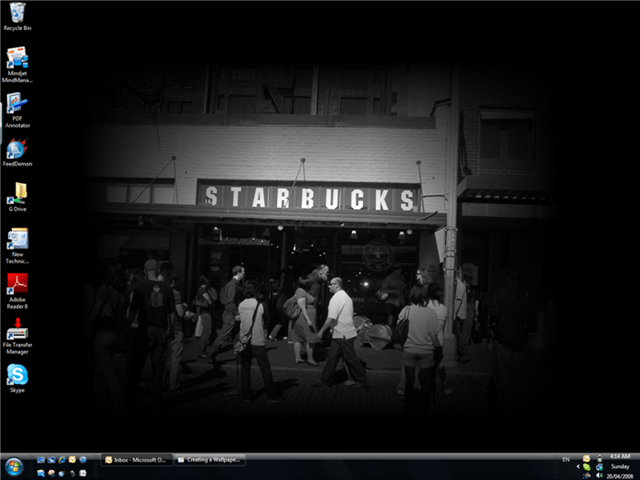This screenshot has width=640, height=480.
Task: Click the battery power tray icon
Action: point(600,458)
